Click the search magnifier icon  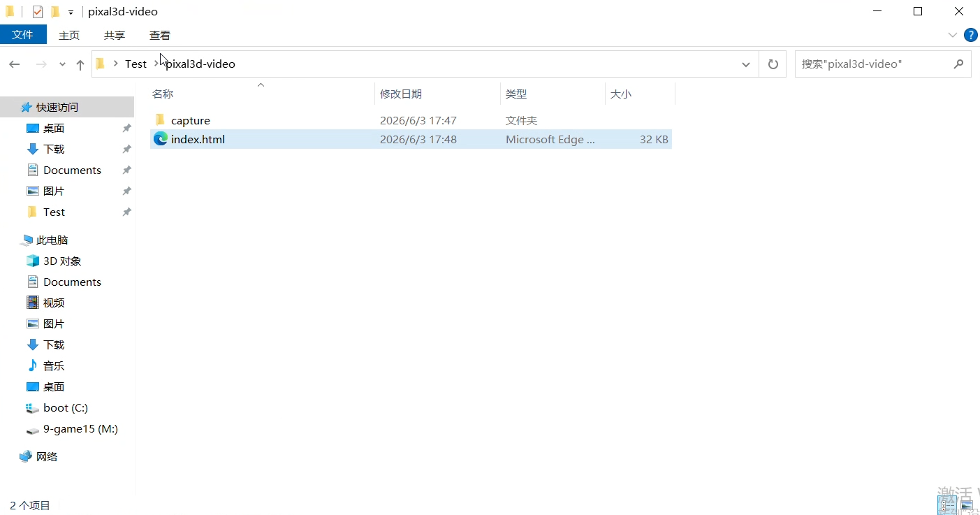click(959, 64)
